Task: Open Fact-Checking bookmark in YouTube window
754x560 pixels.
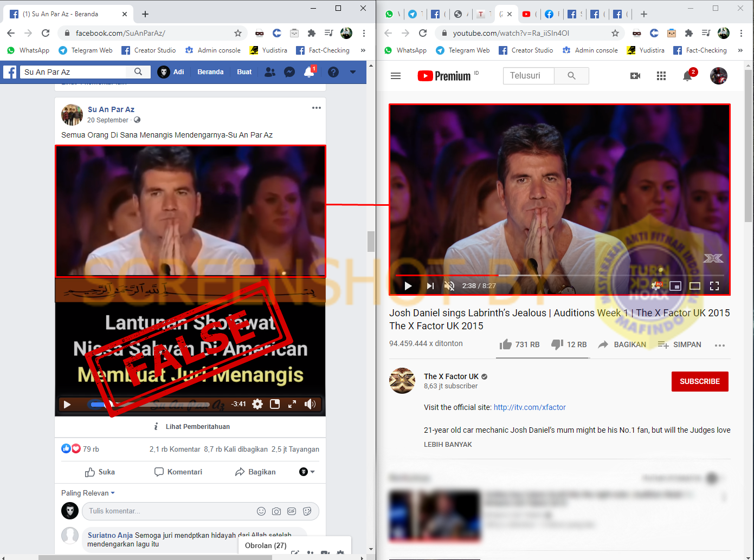Action: click(700, 50)
